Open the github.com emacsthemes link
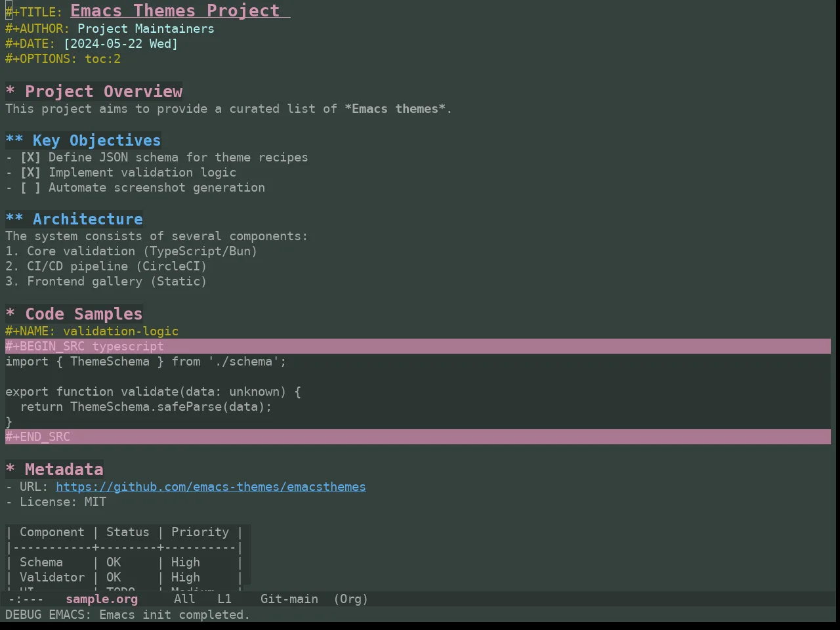Screen dimensions: 840x630 pyautogui.click(x=211, y=487)
